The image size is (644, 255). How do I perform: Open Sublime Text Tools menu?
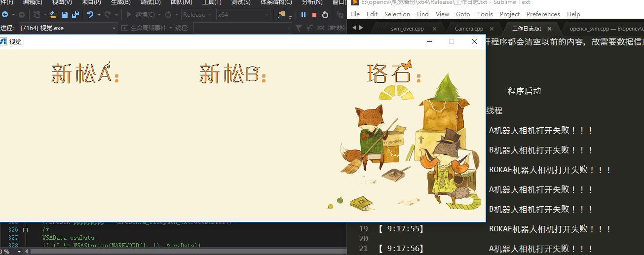click(485, 14)
